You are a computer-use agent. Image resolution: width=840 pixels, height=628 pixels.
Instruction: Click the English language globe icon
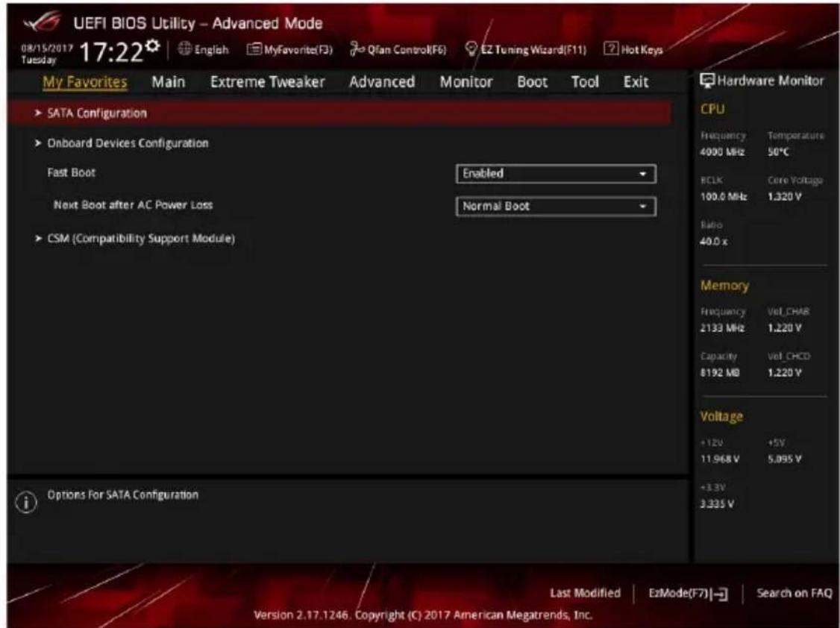[x=184, y=48]
